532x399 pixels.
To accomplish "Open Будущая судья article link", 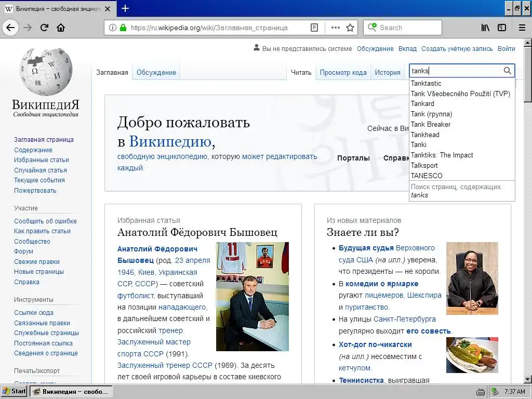I will tap(366, 248).
